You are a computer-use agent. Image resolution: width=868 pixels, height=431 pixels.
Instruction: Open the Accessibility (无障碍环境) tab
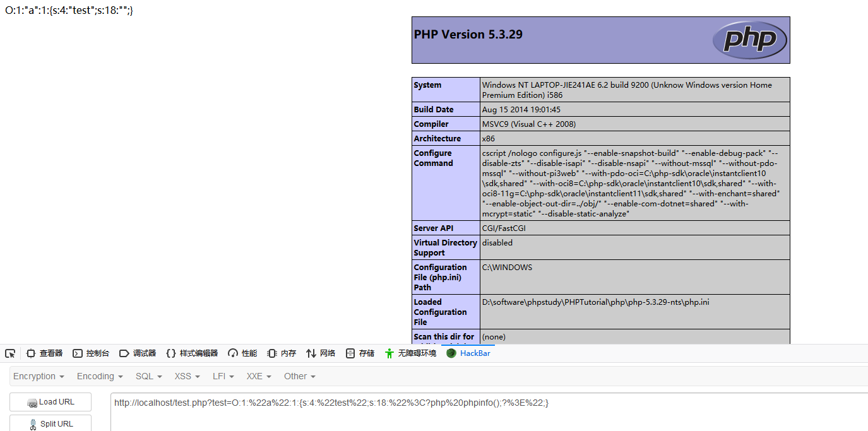coord(410,353)
